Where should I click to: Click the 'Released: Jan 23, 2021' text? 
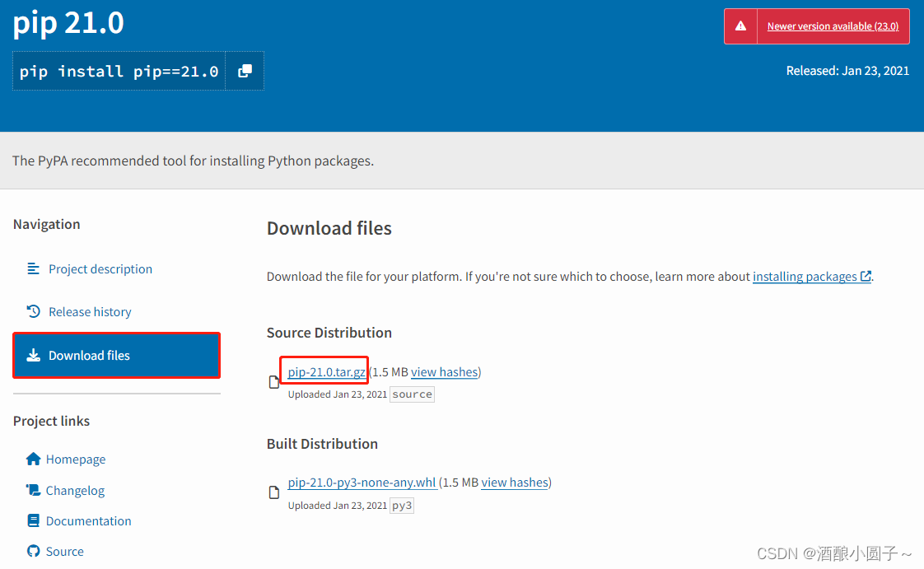pos(847,71)
